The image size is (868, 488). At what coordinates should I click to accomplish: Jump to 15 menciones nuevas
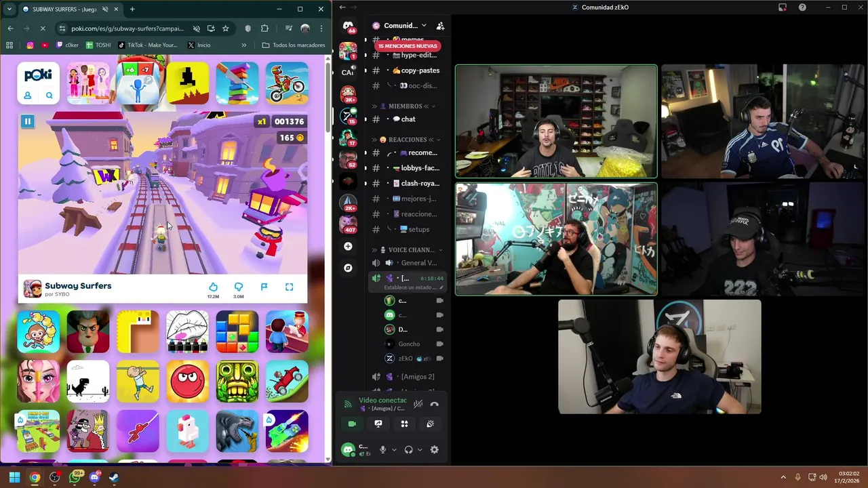[x=408, y=46]
